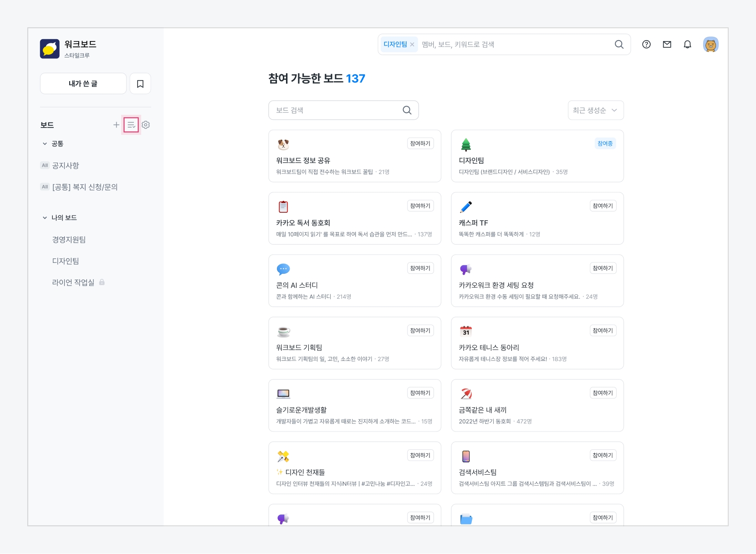The height and width of the screenshot is (554, 756).
Task: Select 공지사항 in the sidebar
Action: 66,165
